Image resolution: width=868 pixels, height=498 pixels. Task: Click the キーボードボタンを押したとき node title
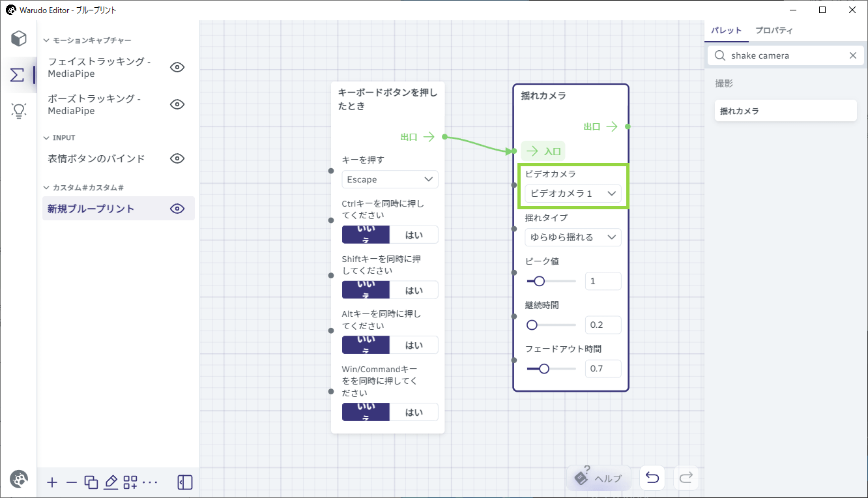(388, 99)
